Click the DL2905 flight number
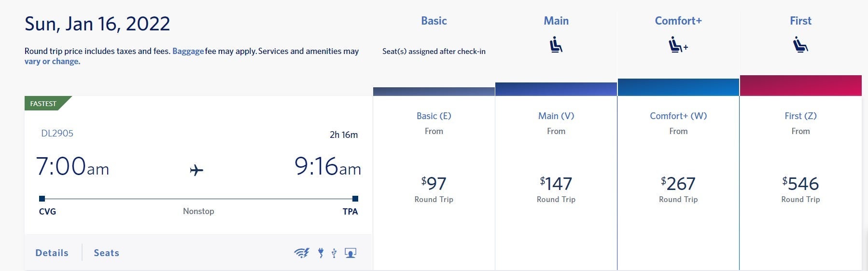 [57, 133]
